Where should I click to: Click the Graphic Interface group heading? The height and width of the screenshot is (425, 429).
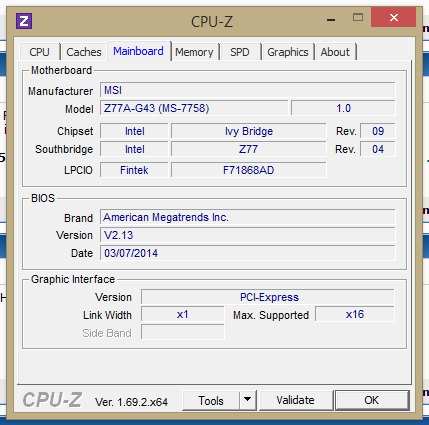click(x=73, y=279)
